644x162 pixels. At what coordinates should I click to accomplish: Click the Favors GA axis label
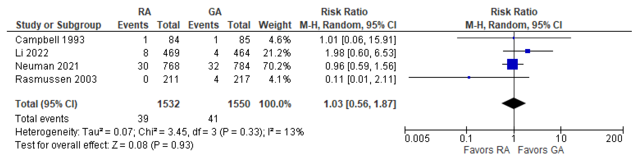click(541, 150)
